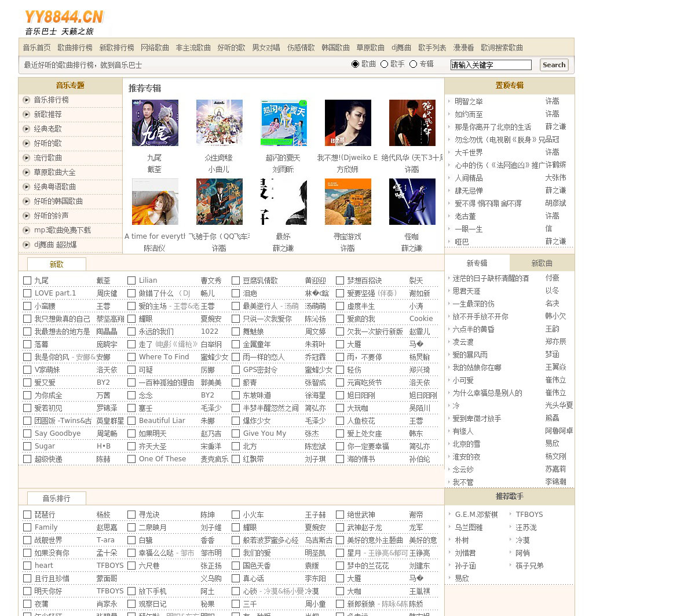Screen dimensions: 695x616
Task: Open song GPS密封令
Action: coord(260,370)
